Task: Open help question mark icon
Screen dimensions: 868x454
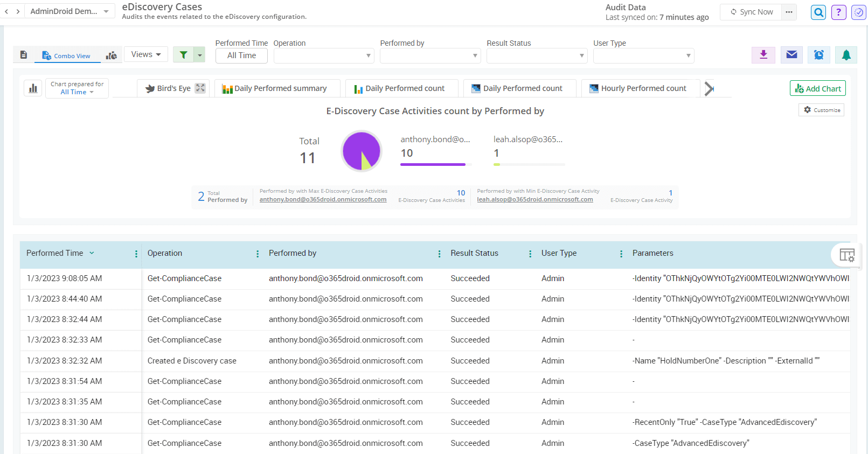Action: point(838,12)
